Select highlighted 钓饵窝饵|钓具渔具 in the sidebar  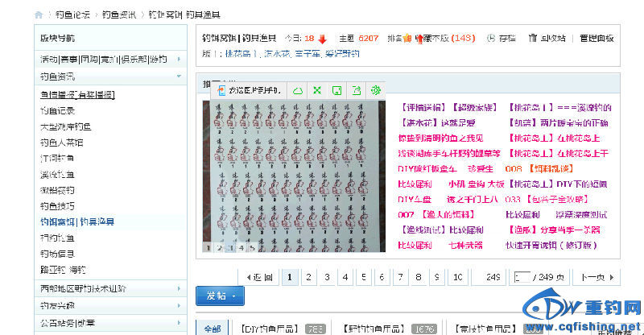[x=77, y=222]
